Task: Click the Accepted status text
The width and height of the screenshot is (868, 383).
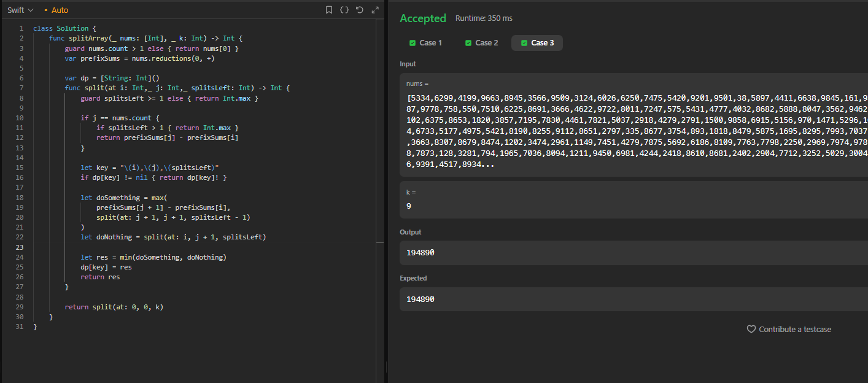Action: tap(423, 18)
